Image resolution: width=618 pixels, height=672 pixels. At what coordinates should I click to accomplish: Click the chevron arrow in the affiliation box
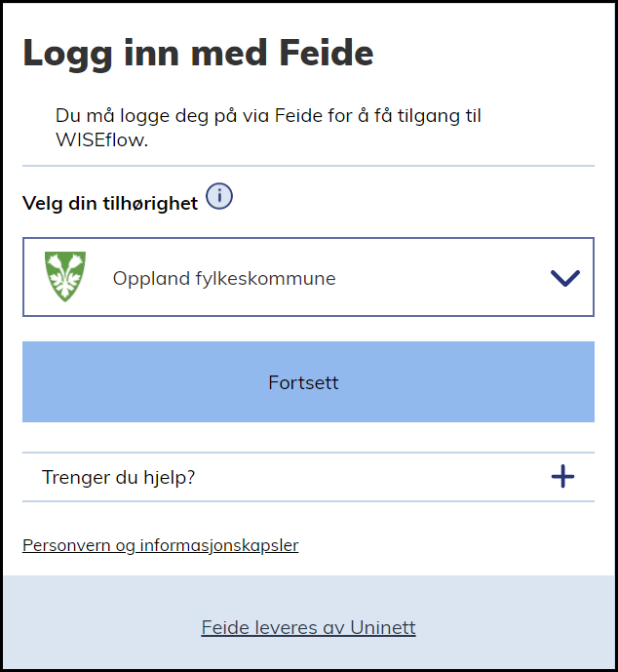[x=565, y=278]
